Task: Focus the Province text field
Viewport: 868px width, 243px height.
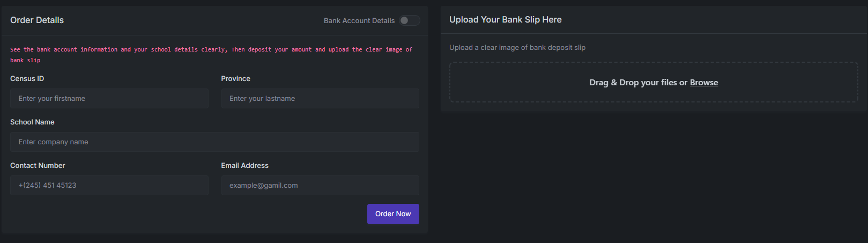Action: click(x=320, y=99)
